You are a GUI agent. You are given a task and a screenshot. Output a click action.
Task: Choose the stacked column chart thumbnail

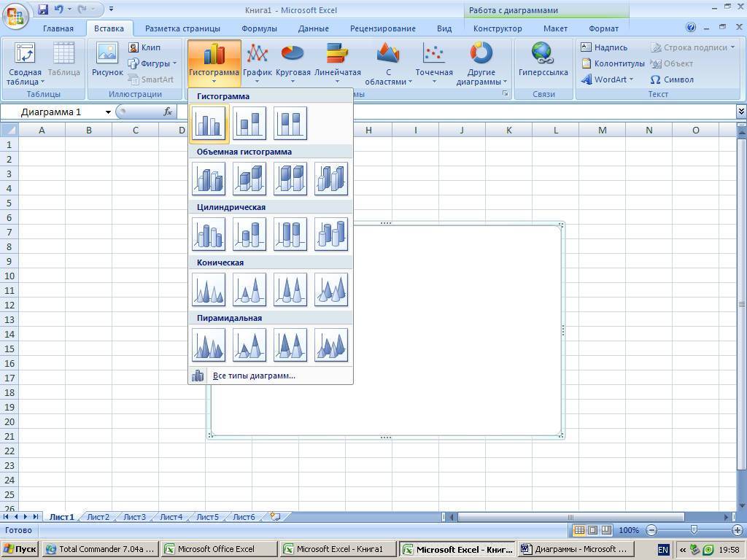point(249,123)
